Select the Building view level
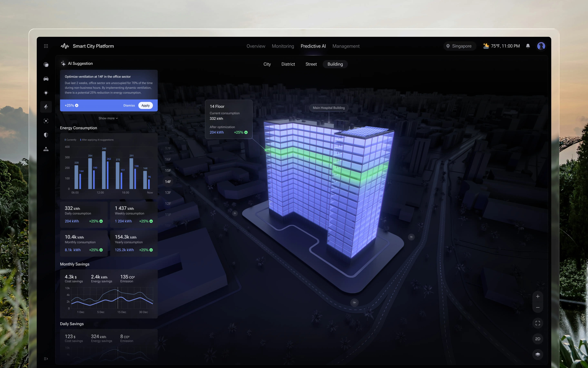The height and width of the screenshot is (368, 588). click(335, 64)
